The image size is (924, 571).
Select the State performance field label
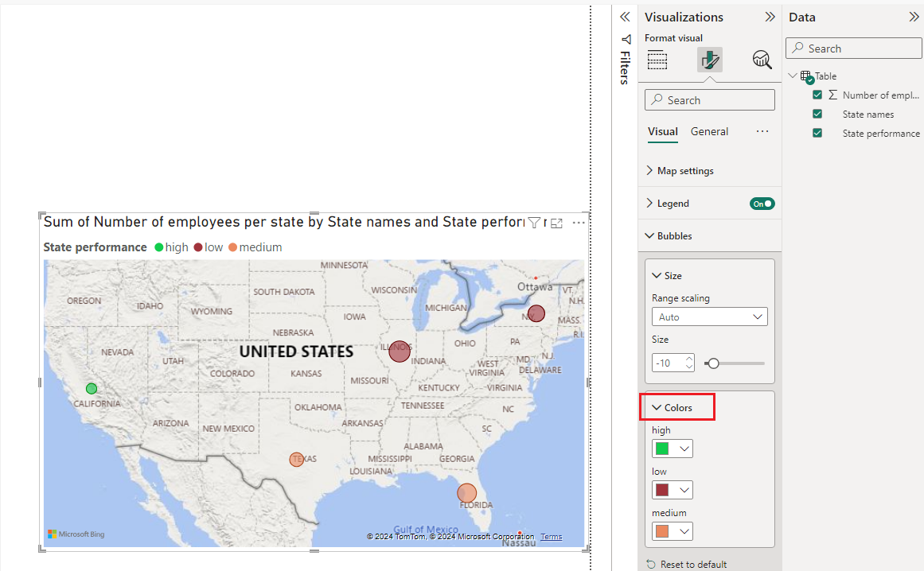pyautogui.click(x=881, y=134)
